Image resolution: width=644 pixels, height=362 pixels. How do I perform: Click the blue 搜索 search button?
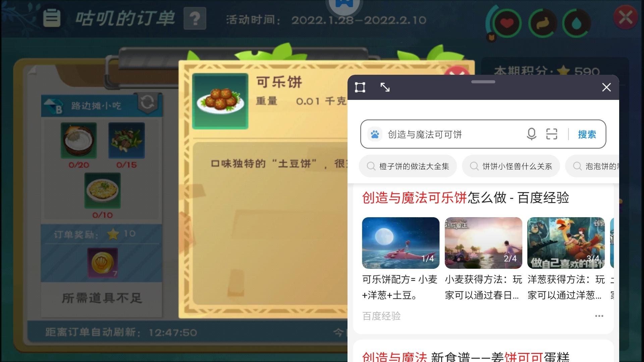coord(587,134)
